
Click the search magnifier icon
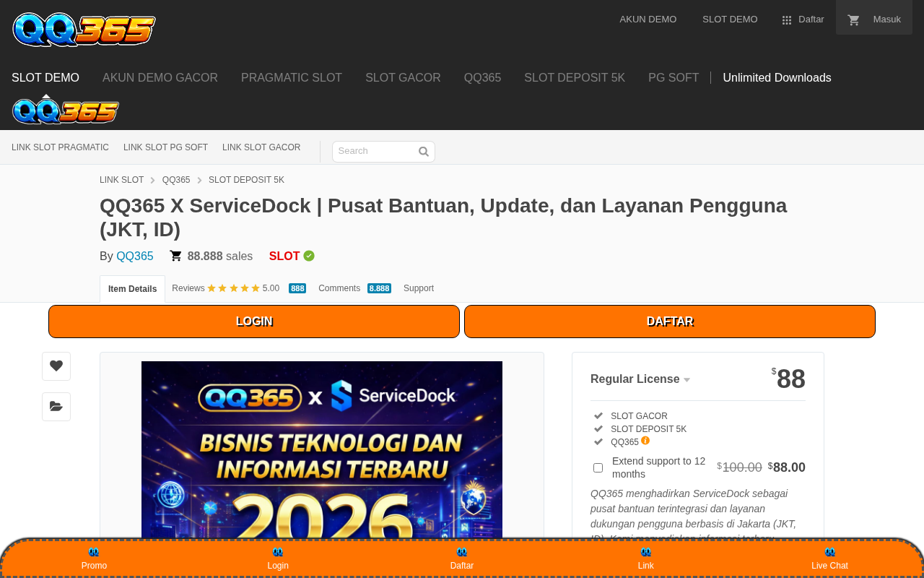(424, 152)
